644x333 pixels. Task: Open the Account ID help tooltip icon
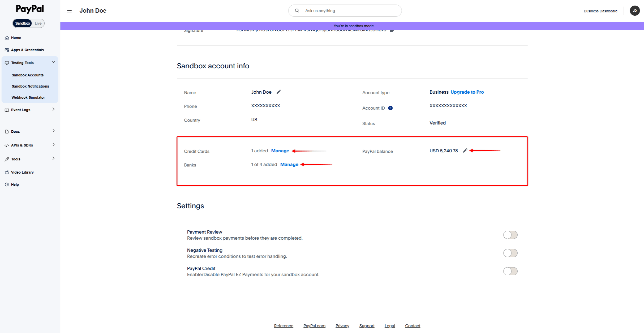(390, 108)
